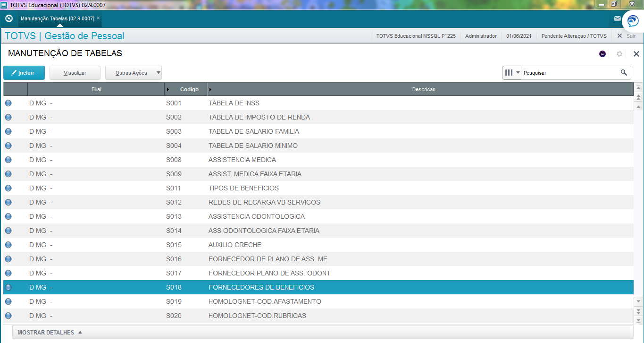Click the blue status dot for S019
Screen dimensions: 644x343
[x=8, y=301]
